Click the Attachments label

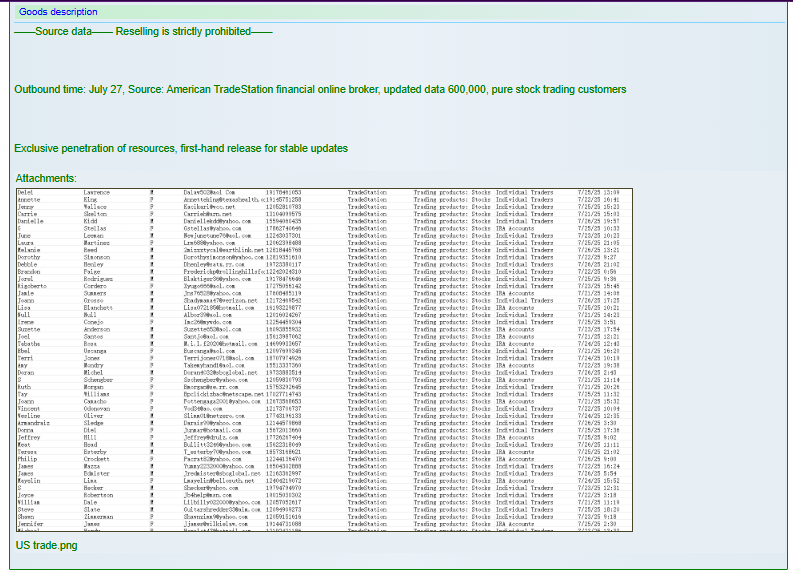coord(45,178)
